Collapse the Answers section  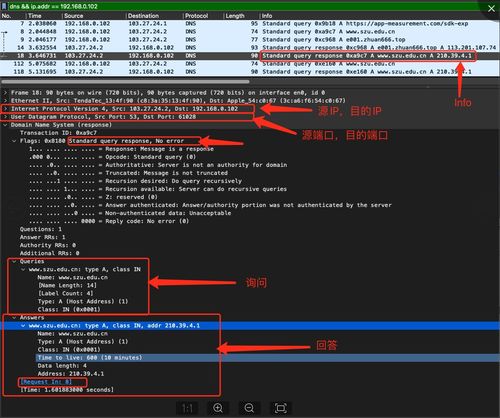pyautogui.click(x=14, y=318)
